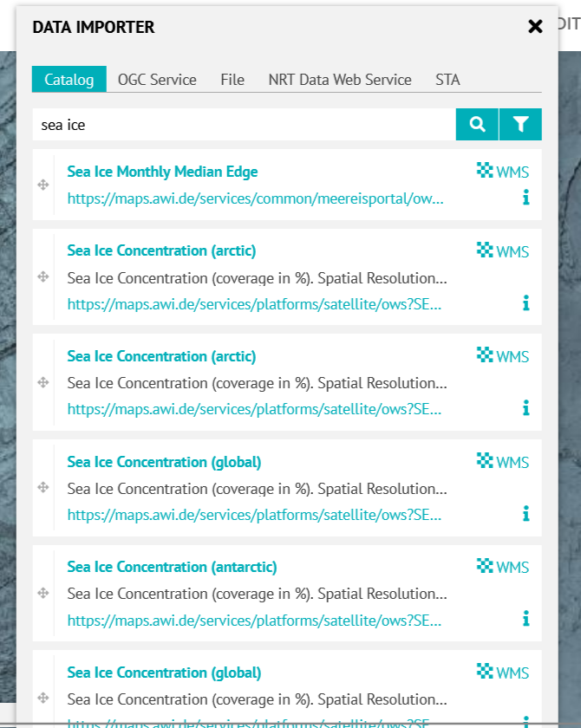Viewport: 581px width, 728px height.
Task: Click the meereisportal URL under Monthly Median Edge
Action: point(255,198)
